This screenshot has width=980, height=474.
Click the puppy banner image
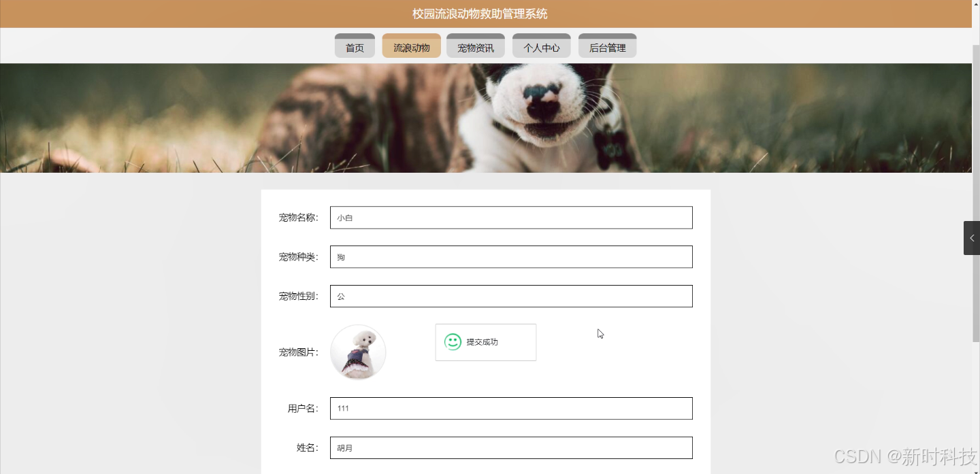486,118
